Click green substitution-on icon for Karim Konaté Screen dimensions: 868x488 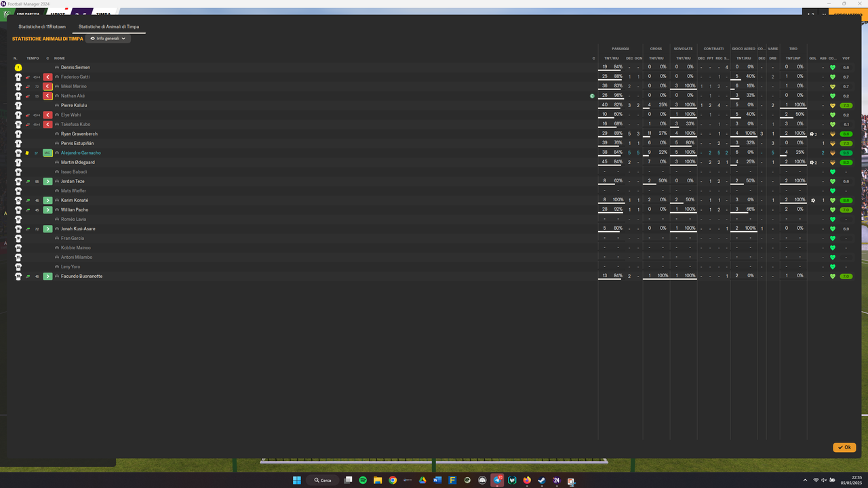click(47, 201)
